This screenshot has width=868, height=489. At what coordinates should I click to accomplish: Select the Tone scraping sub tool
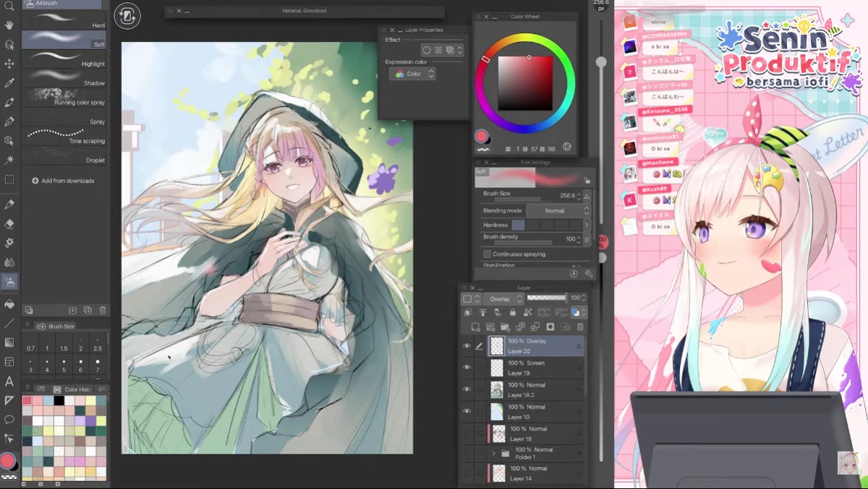(x=64, y=136)
